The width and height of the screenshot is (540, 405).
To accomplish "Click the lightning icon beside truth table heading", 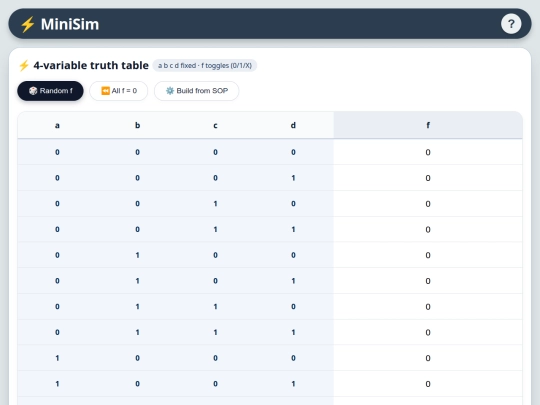I will click(24, 65).
